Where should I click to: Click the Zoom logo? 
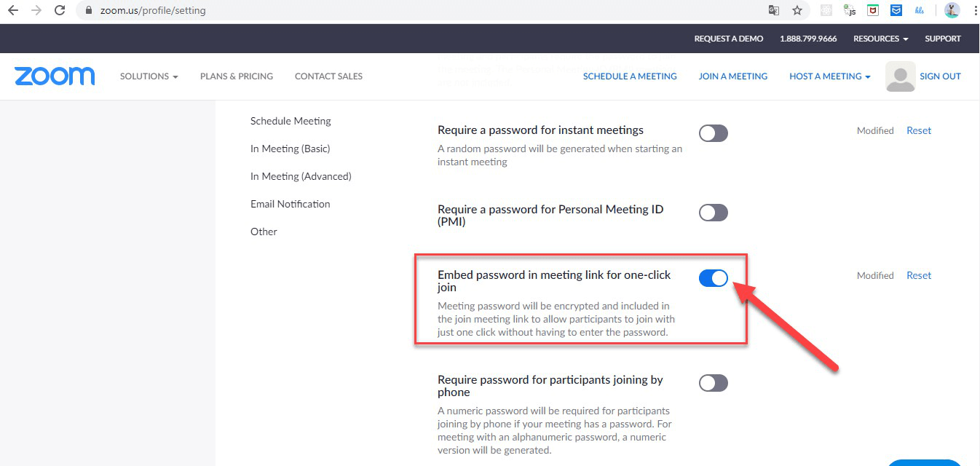coord(55,76)
